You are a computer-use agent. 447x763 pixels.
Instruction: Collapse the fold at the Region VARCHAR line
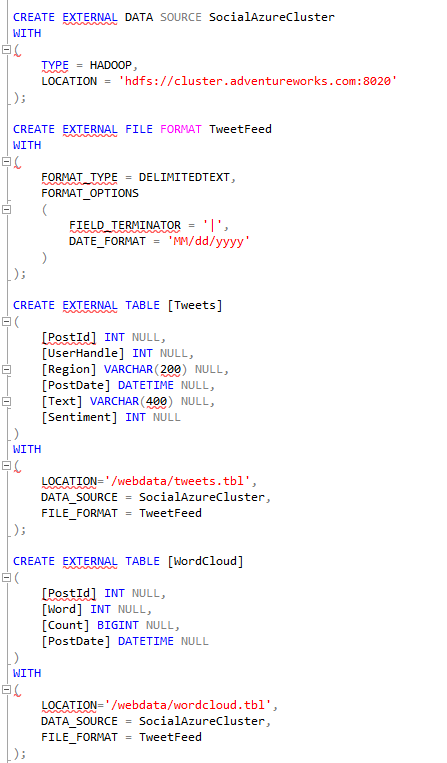point(6,369)
